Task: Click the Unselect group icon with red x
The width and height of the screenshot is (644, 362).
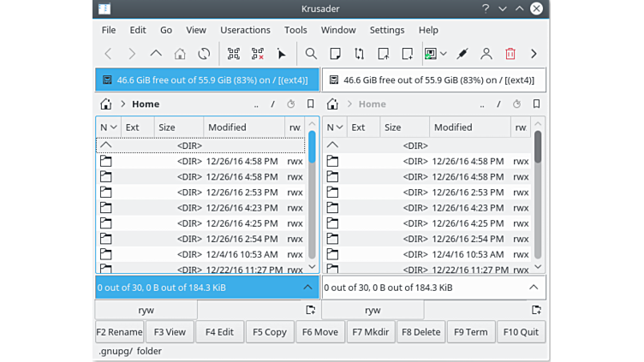Action: point(257,54)
